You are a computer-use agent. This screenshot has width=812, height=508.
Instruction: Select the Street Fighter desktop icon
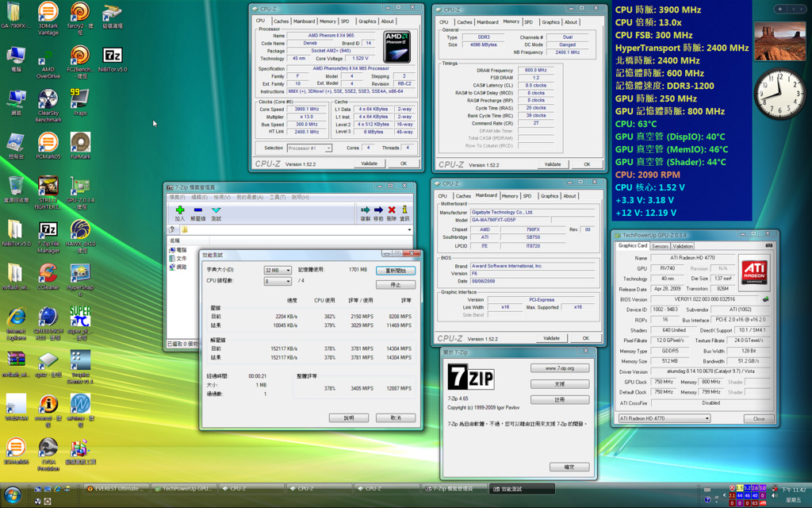point(48,193)
